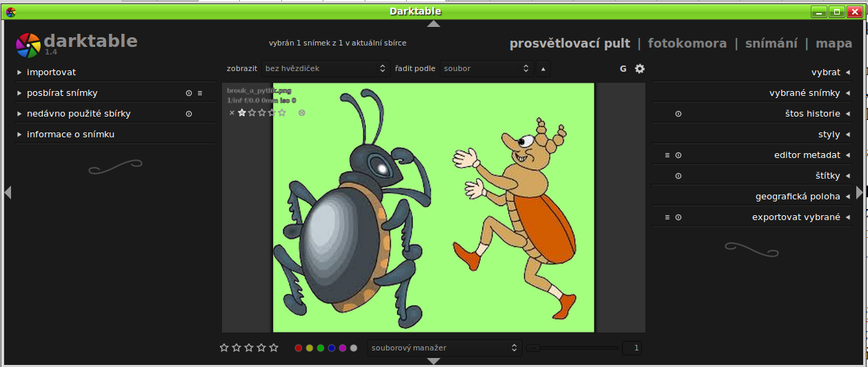The image size is (868, 367).
Task: Reset 'nedávno použité sbírky' with the circle icon
Action: (x=189, y=114)
